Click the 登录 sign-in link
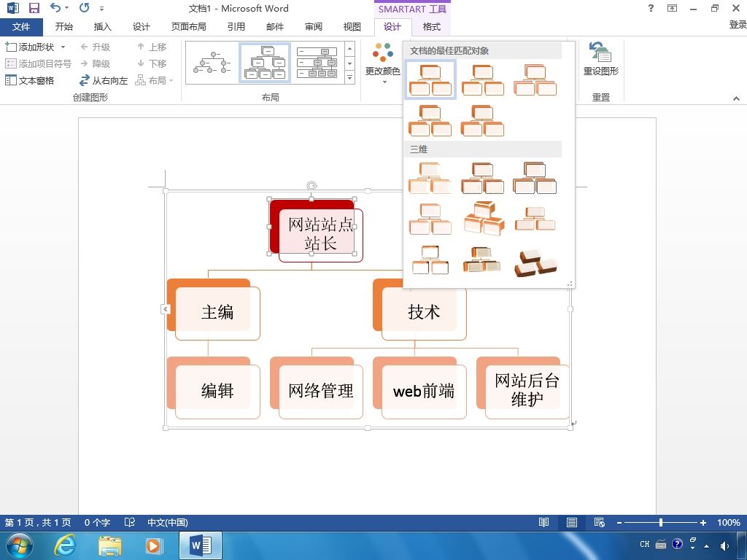This screenshot has height=560, width=747. pyautogui.click(x=738, y=24)
